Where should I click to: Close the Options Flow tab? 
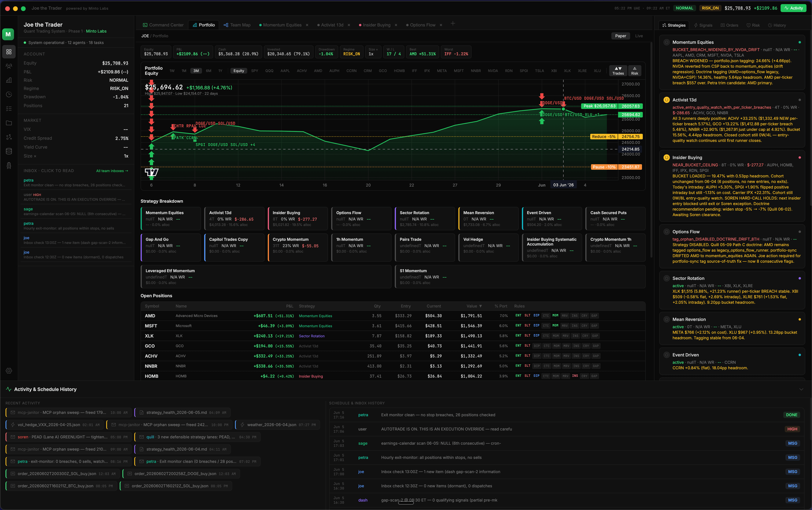(441, 25)
